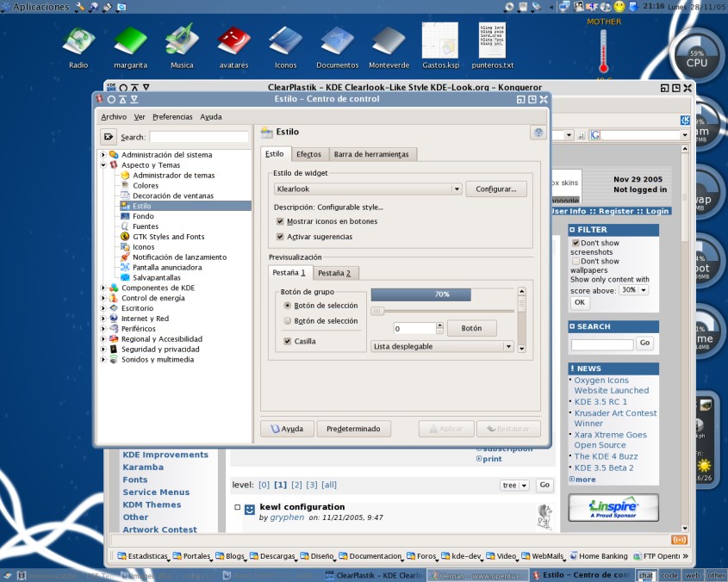
Task: Click the Configurar... button
Action: (x=496, y=189)
